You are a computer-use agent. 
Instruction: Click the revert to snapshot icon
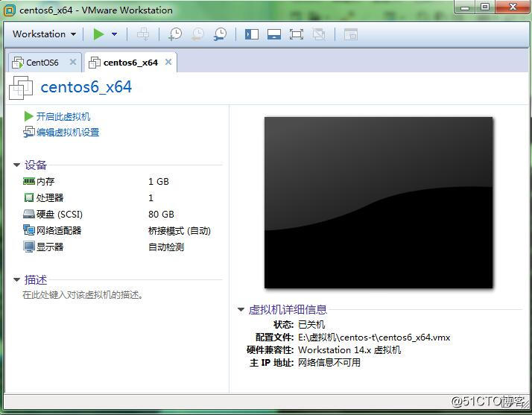[197, 34]
